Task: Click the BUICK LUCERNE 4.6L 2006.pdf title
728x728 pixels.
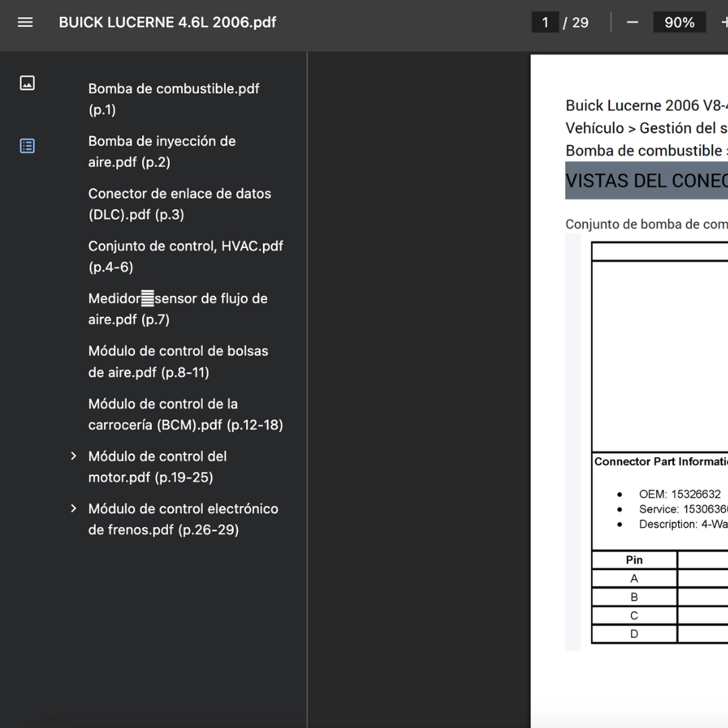Action: (167, 22)
